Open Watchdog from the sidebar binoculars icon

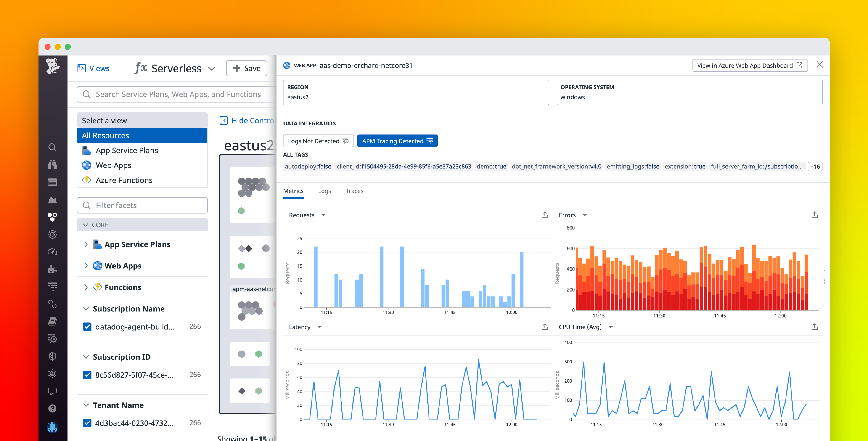53,165
